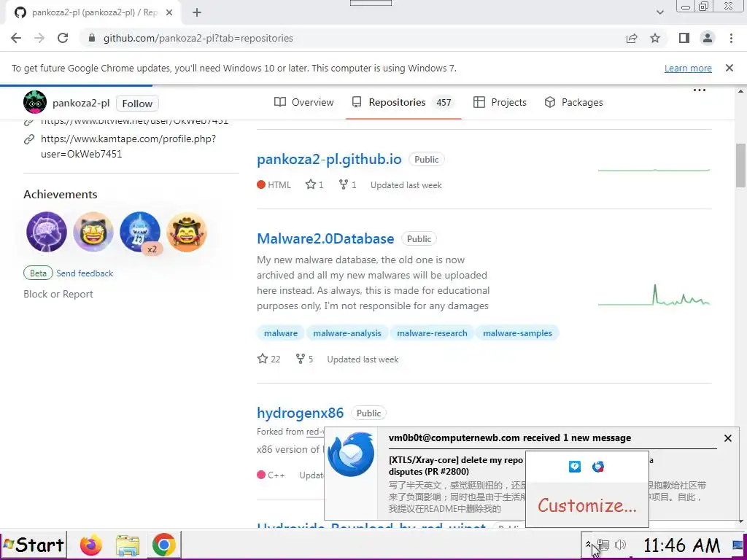Open the Malware2.0Database repository
747x560 pixels.
point(325,238)
